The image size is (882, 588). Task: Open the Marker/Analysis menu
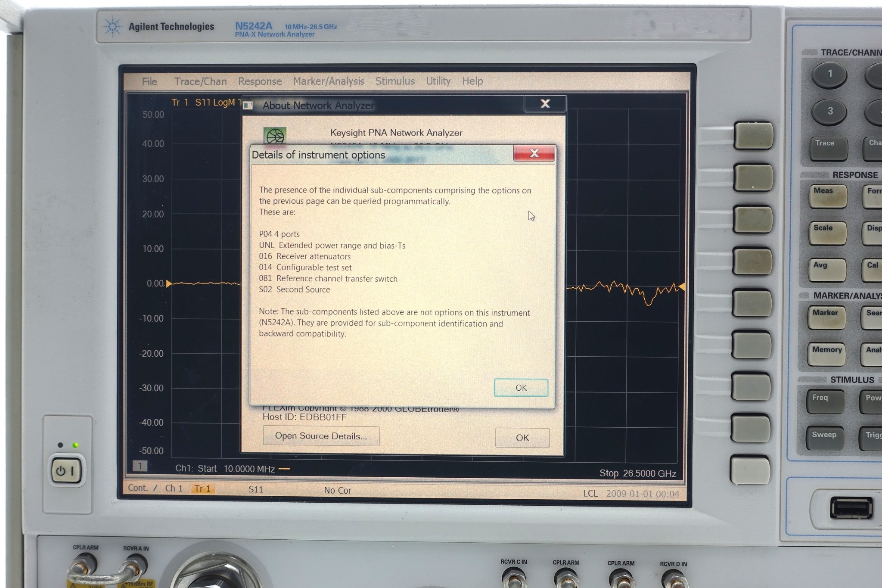click(x=329, y=81)
